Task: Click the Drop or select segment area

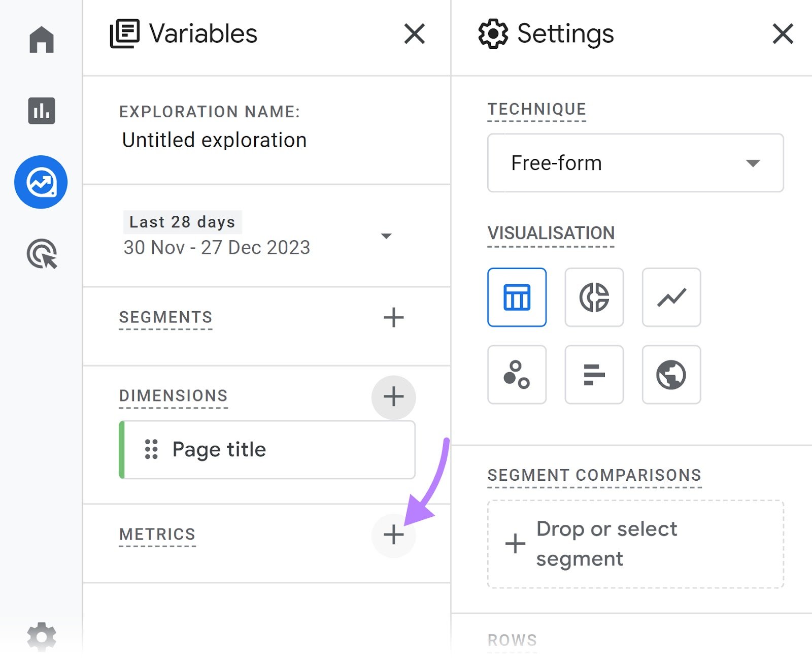Action: (x=635, y=544)
